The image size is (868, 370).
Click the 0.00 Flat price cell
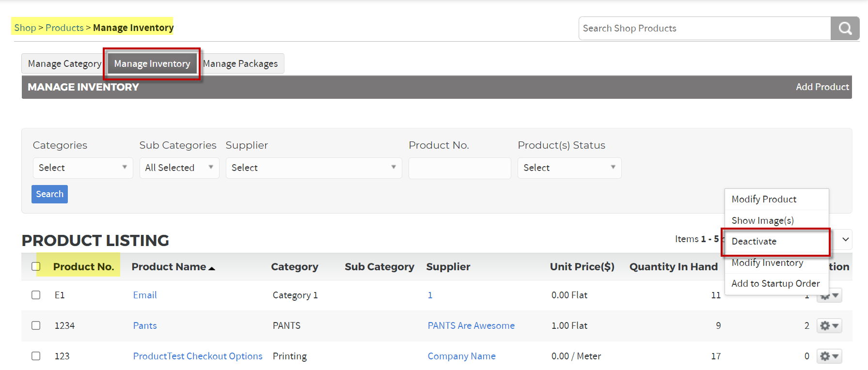569,295
